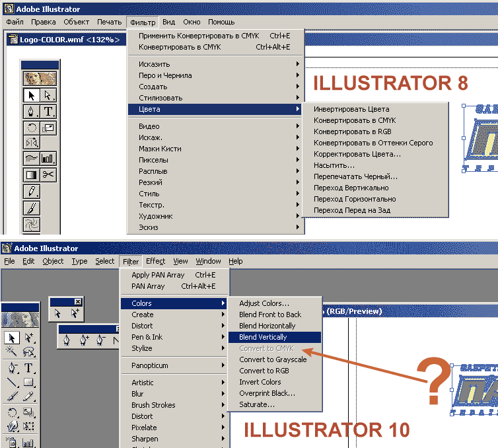Screen dimensions: 498x448
Task: Select the Magic Wand tool in Illustrator 10 toolbox
Action: 12,351
